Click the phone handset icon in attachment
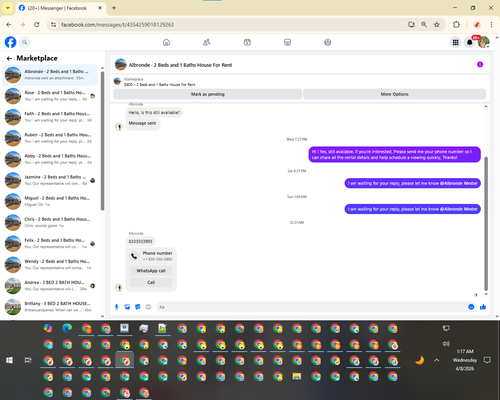This screenshot has height=400, width=500. click(x=134, y=256)
